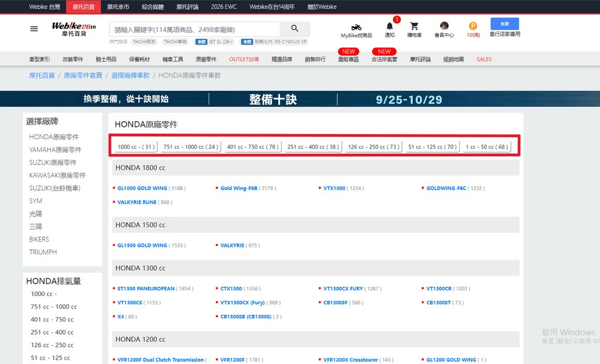Open GL1800 GOLD WING model link
This screenshot has width=600, height=364.
point(142,188)
